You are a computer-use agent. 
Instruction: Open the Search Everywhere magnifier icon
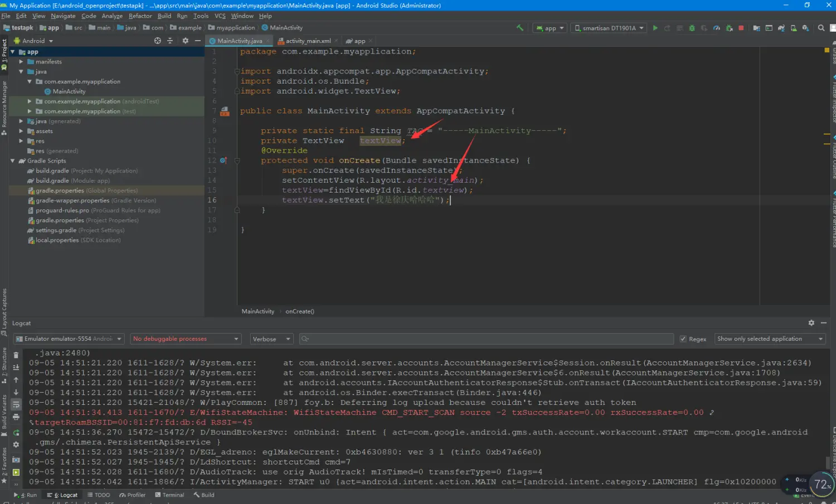821,28
